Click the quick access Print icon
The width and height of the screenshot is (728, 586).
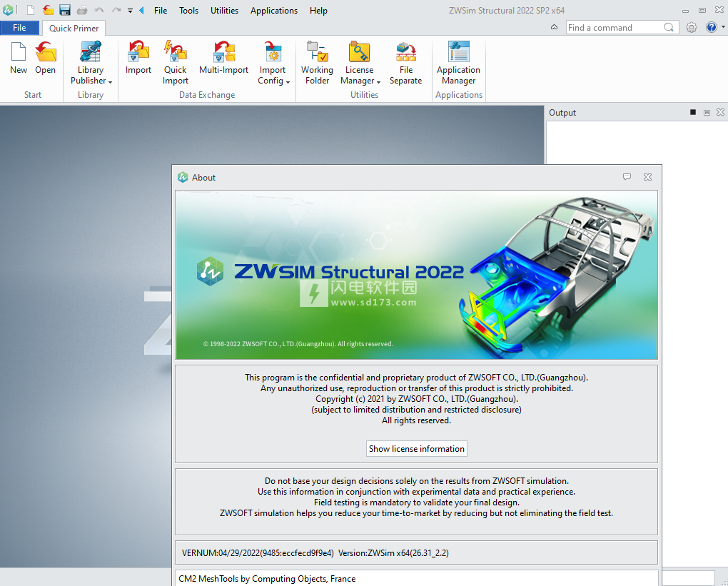coord(81,10)
